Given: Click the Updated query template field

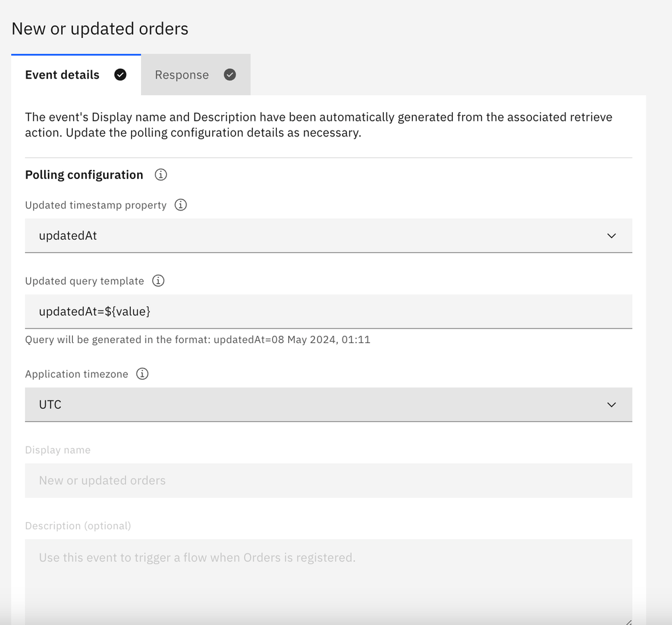Looking at the screenshot, I should click(x=328, y=312).
